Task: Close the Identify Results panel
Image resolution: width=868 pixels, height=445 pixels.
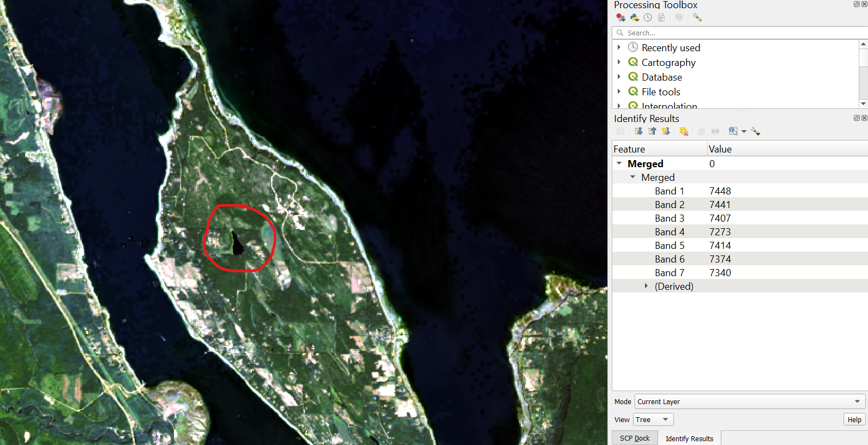Action: [864, 118]
